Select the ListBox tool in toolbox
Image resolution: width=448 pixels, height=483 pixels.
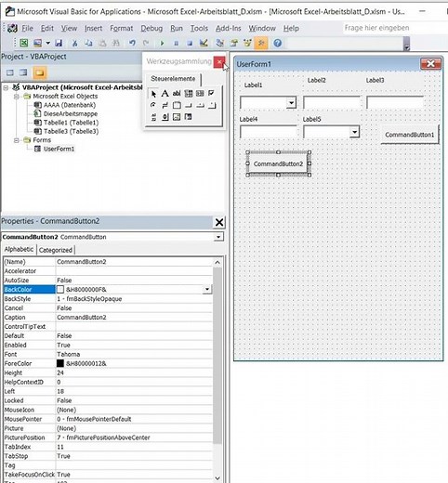point(200,93)
